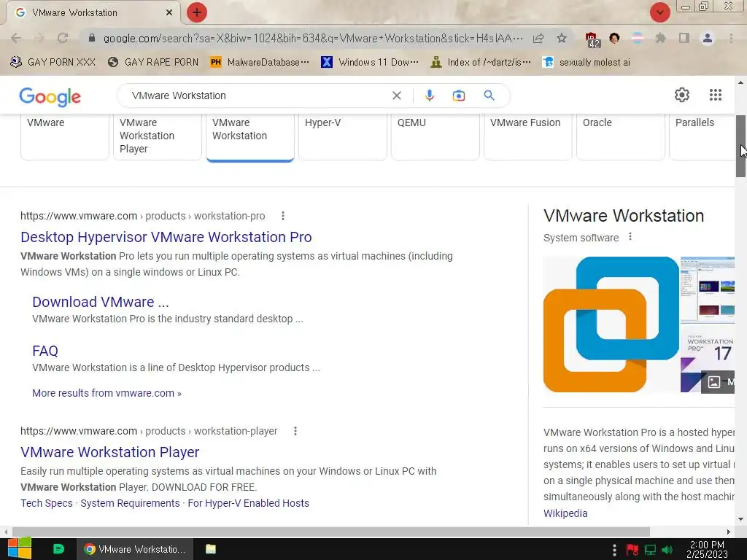
Task: Open the red tab search dropdown
Action: click(659, 12)
